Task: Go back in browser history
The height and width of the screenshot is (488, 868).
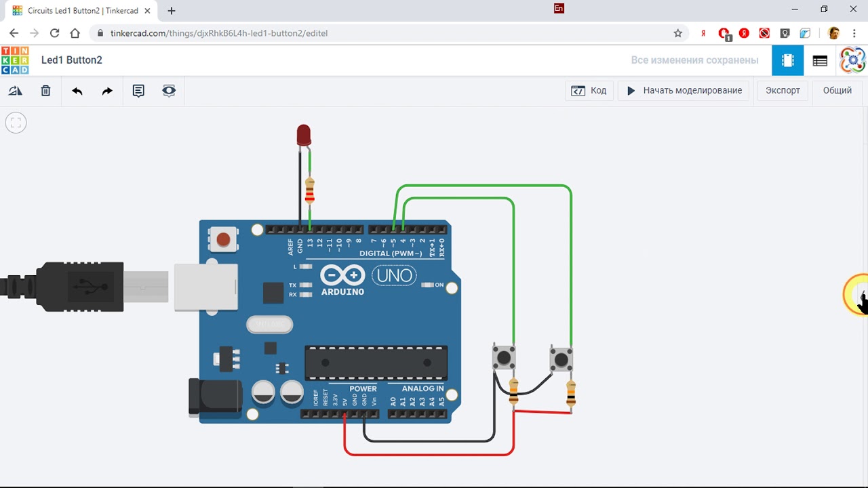Action: click(x=14, y=33)
